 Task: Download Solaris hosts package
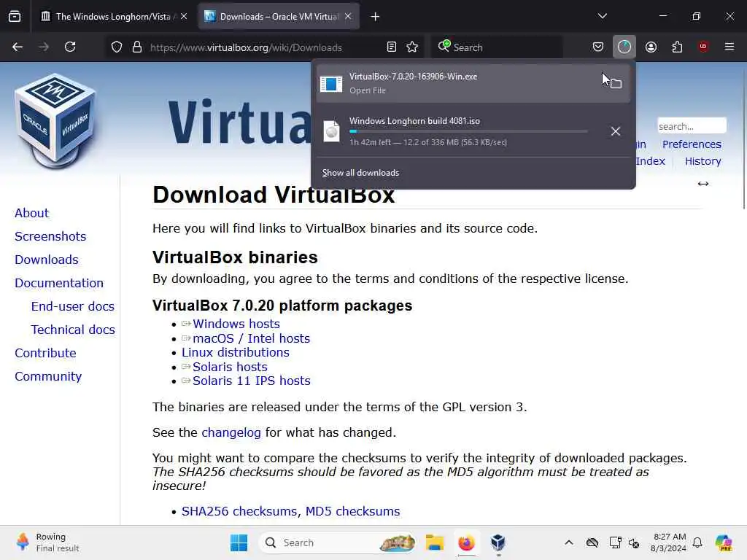230,367
